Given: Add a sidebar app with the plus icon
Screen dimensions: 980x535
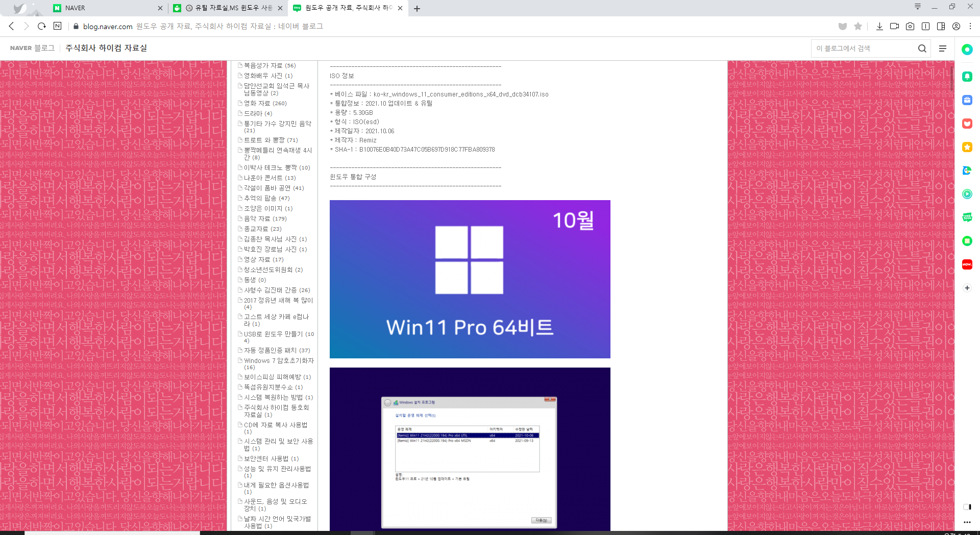Looking at the screenshot, I should (x=967, y=288).
